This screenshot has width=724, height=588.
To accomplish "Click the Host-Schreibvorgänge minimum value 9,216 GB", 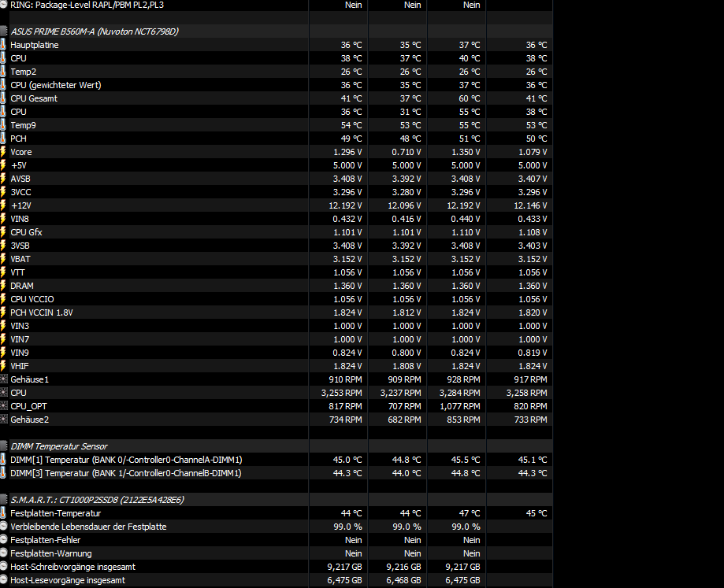I will (403, 567).
